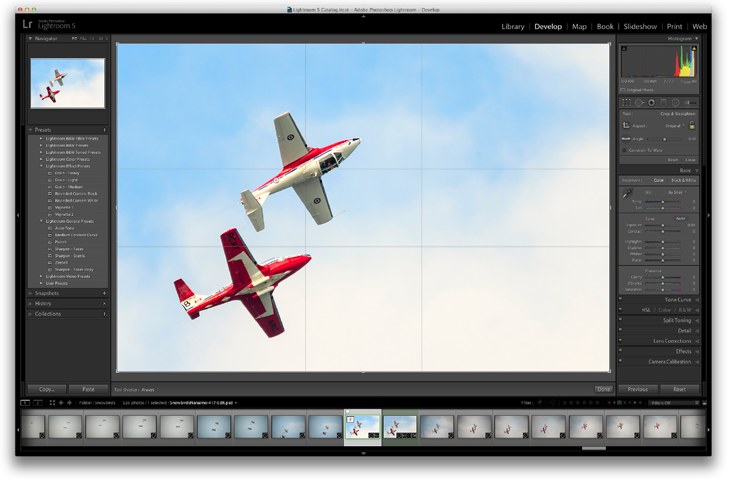Click the Copy button
Viewport: 731px width, 483px height.
47,389
